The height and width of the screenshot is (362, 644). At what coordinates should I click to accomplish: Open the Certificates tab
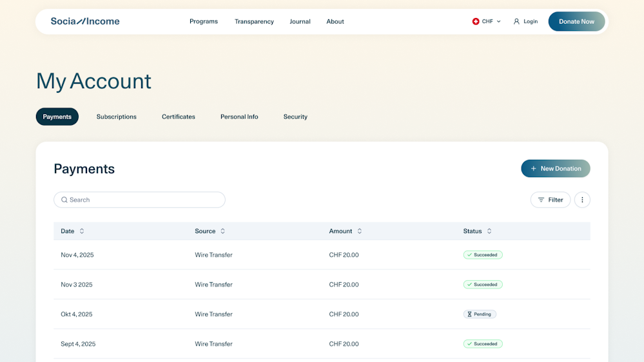[x=179, y=117]
